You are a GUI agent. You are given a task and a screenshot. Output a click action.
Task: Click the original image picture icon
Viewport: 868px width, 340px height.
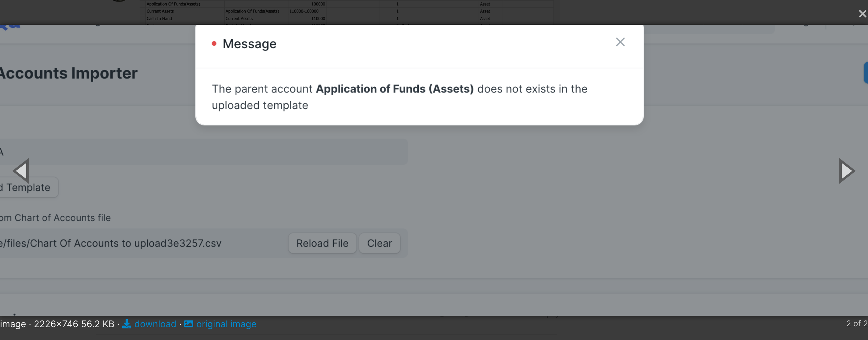189,324
